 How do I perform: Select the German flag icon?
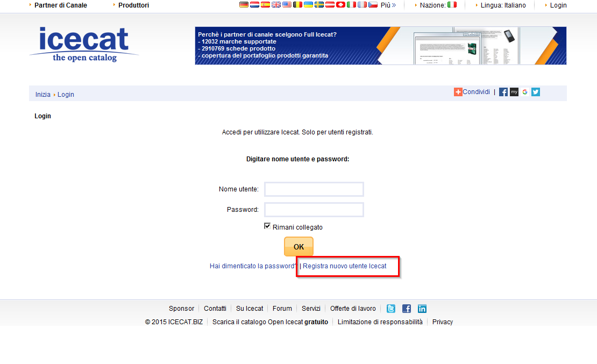click(244, 5)
